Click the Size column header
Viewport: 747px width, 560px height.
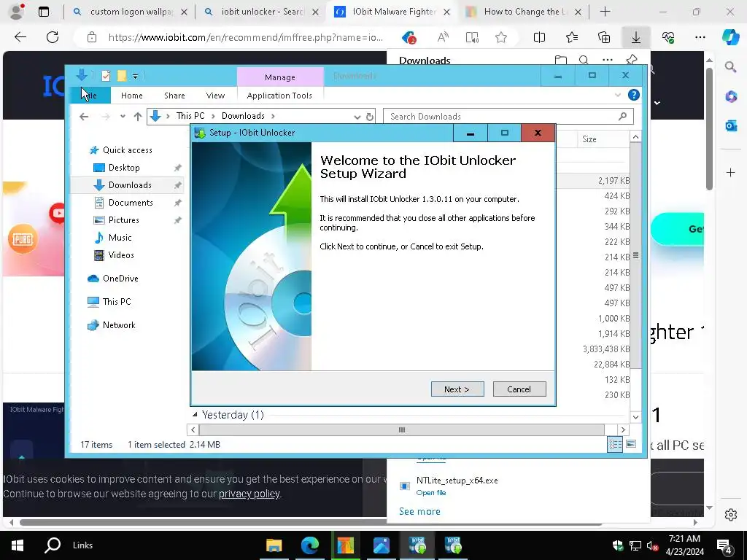coord(603,139)
